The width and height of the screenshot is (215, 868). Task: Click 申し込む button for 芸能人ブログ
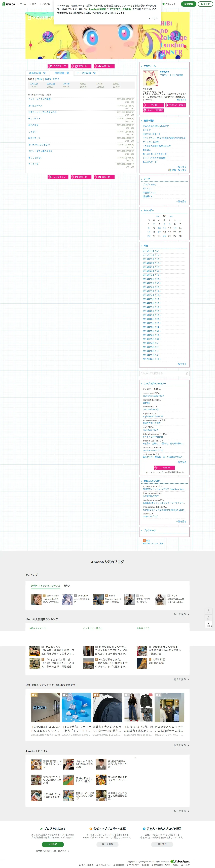coord(162,844)
